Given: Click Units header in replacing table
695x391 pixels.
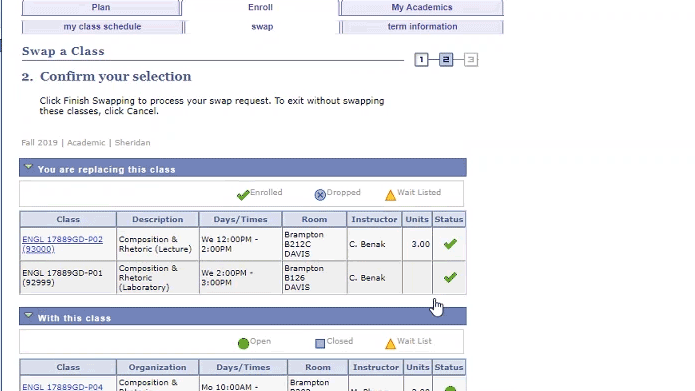Looking at the screenshot, I should pyautogui.click(x=417, y=219).
